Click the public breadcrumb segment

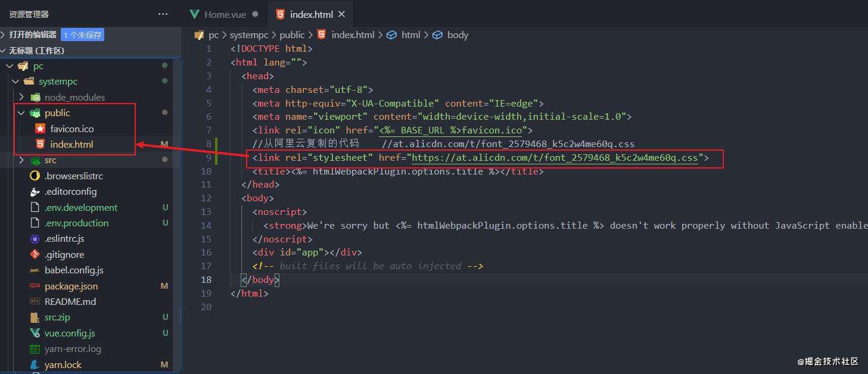(292, 35)
